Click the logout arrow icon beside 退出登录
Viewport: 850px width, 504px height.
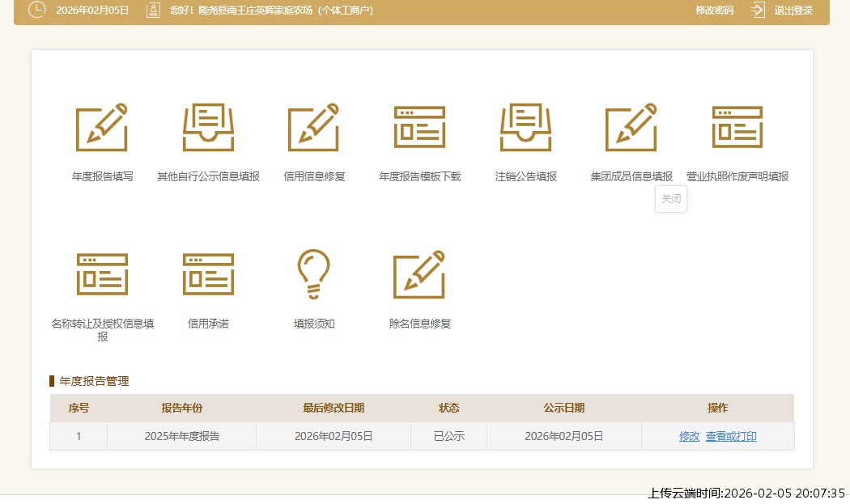point(756,11)
